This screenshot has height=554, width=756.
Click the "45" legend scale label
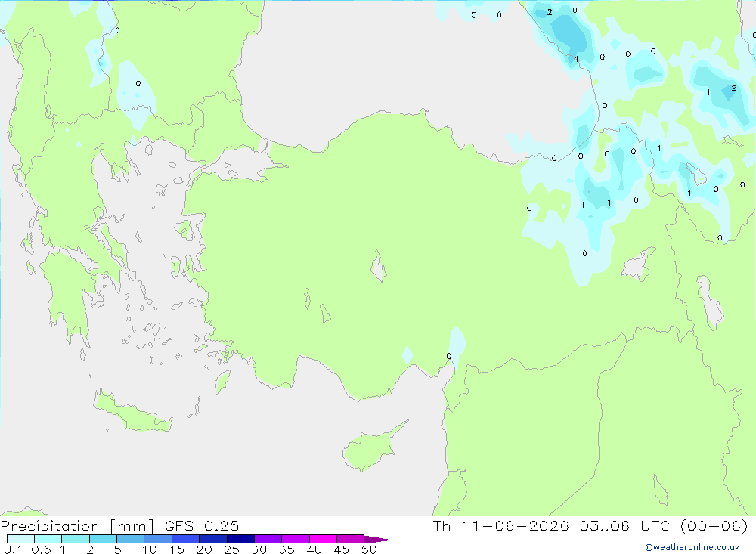342,549
